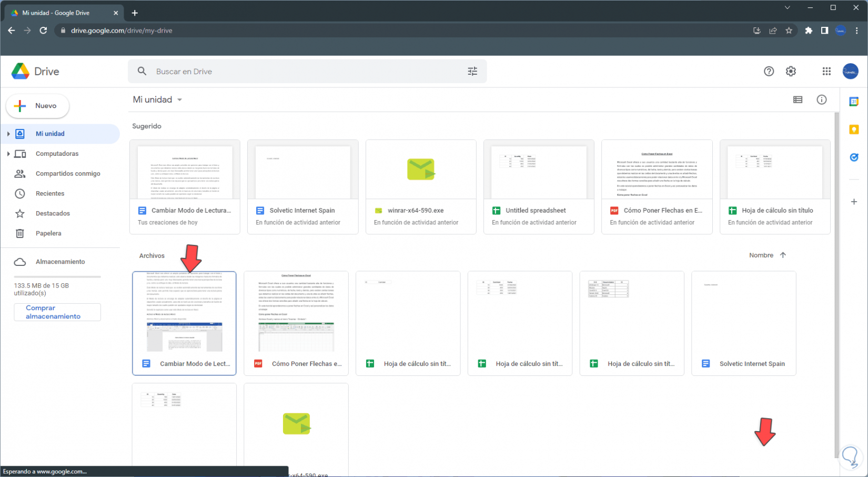This screenshot has width=868, height=477.
Task: Open the Chrome tab search chevron
Action: (x=787, y=7)
